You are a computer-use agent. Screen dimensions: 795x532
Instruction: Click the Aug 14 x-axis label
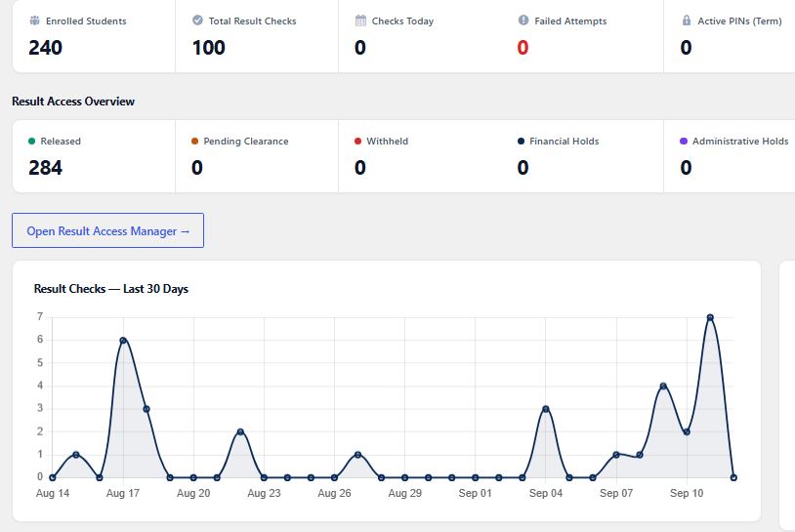[53, 493]
